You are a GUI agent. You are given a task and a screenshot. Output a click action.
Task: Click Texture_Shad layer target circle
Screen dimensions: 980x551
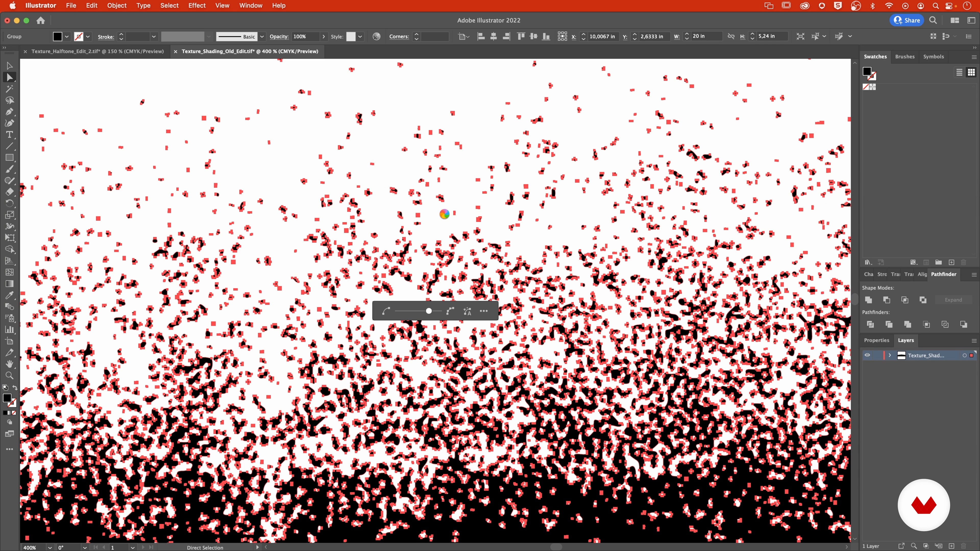(x=964, y=355)
